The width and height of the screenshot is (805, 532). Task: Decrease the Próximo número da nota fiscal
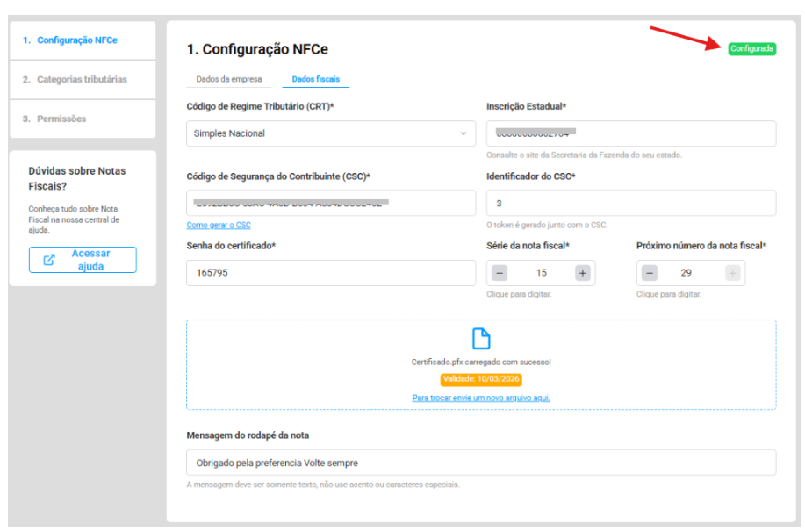(650, 273)
